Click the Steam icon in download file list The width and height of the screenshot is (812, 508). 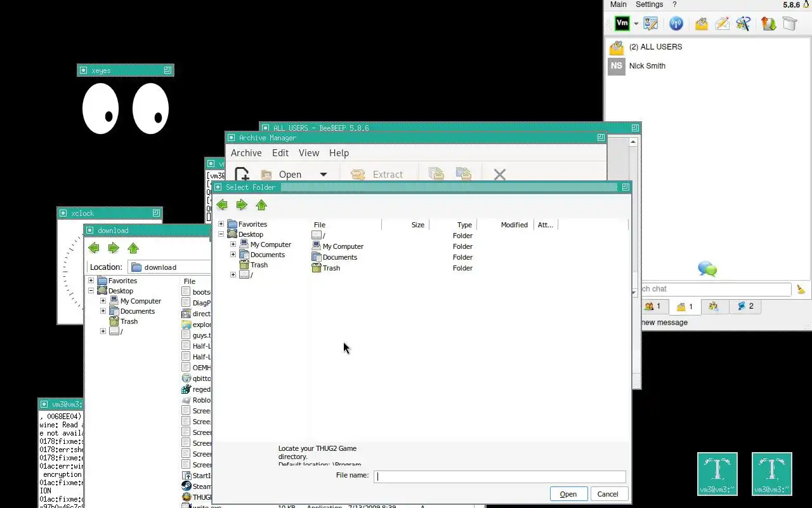click(x=187, y=486)
